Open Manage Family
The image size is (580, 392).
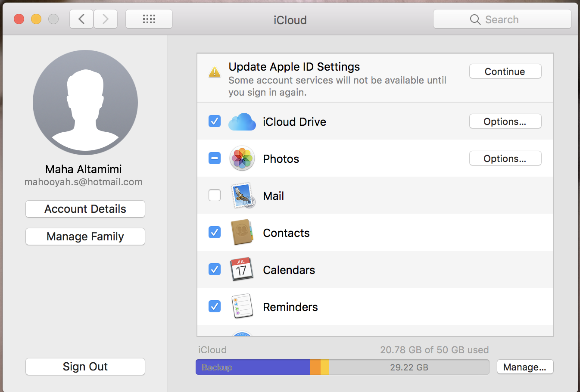[85, 236]
